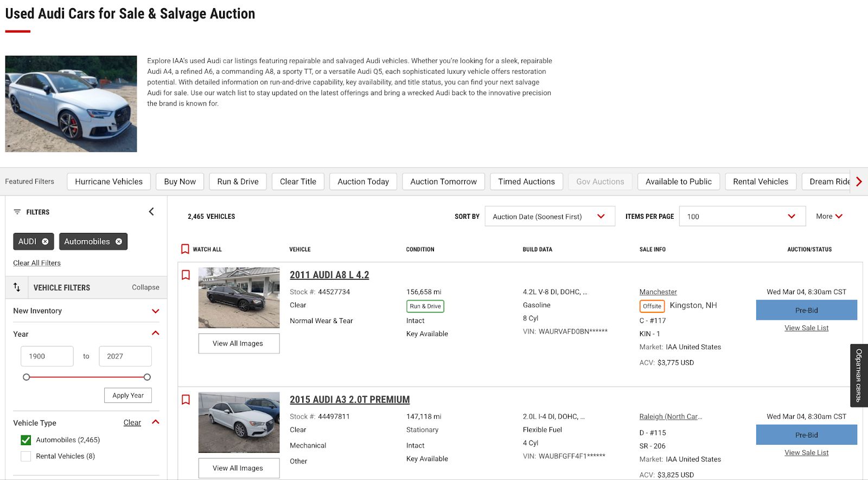Collapse all vehicle filters

click(x=145, y=287)
